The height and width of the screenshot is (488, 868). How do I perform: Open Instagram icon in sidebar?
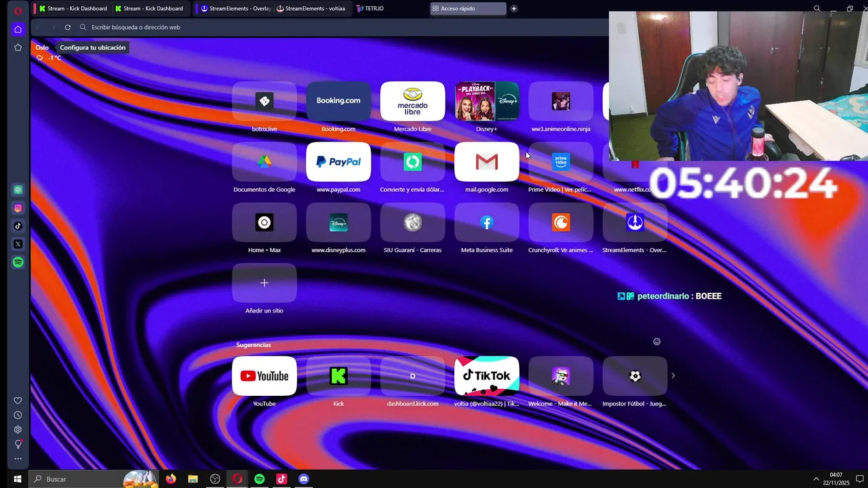coord(18,208)
